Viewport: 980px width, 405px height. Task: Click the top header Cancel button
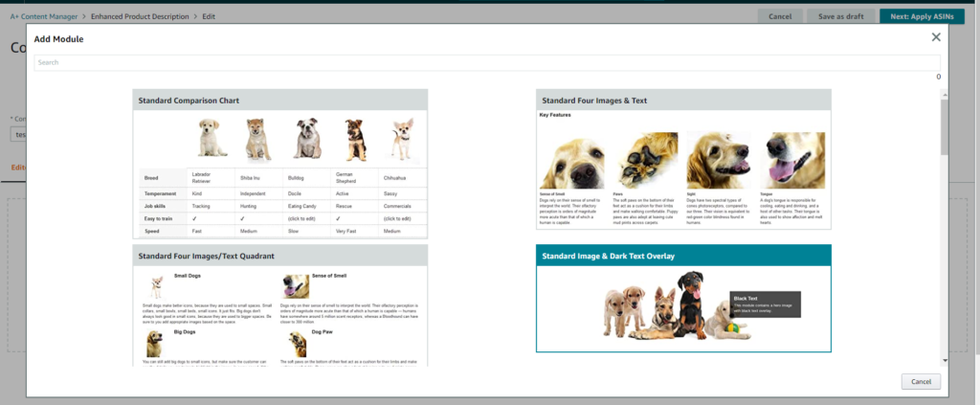[780, 16]
